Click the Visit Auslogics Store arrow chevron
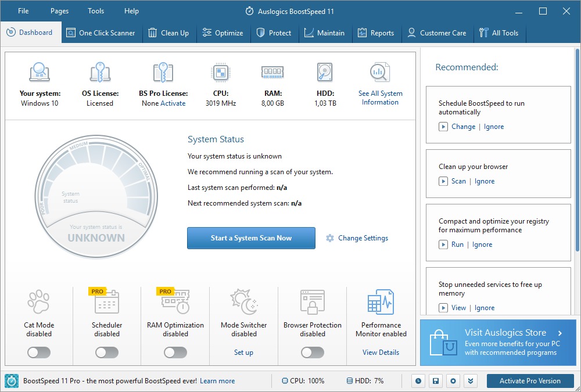The image size is (581, 392). 560,333
